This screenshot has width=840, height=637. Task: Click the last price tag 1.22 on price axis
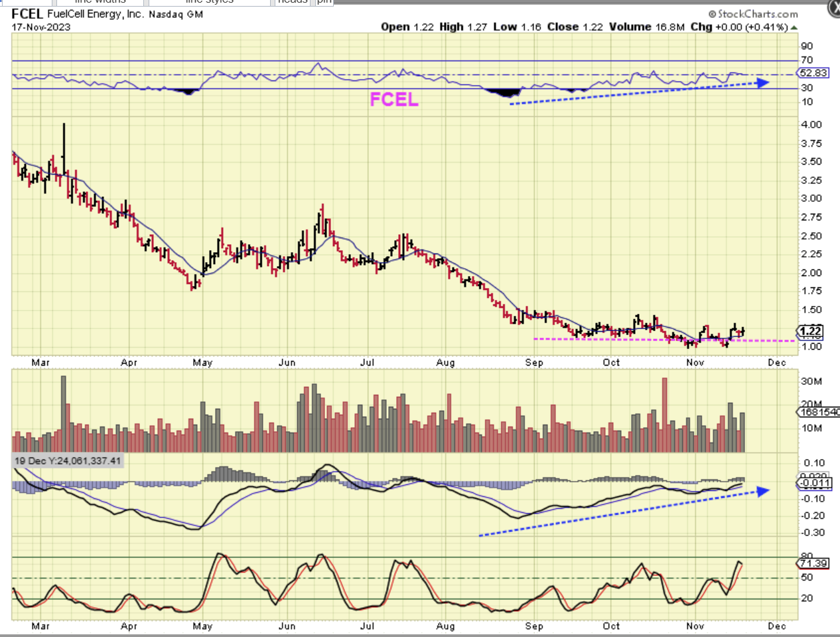coord(810,331)
